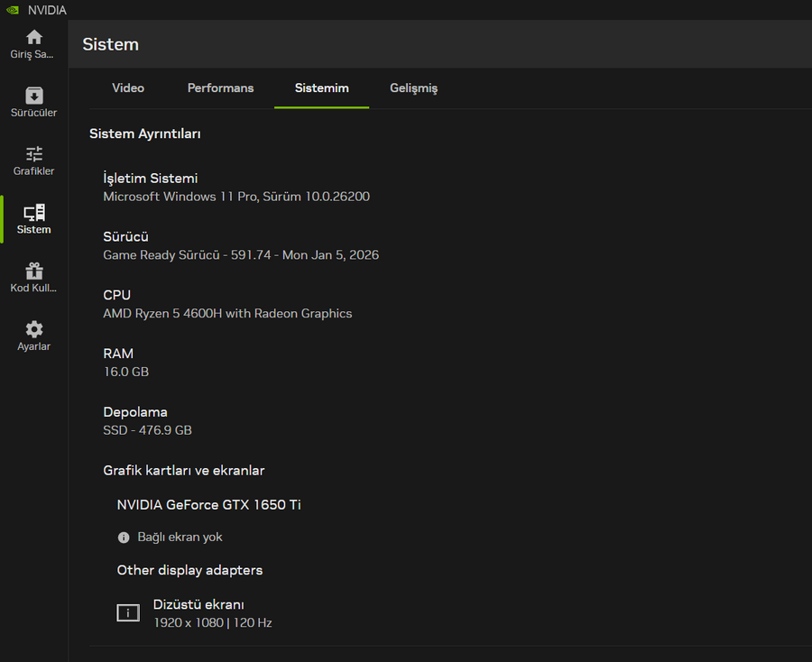Image resolution: width=812 pixels, height=662 pixels.
Task: Select the Sistemim tab
Action: [x=321, y=88]
